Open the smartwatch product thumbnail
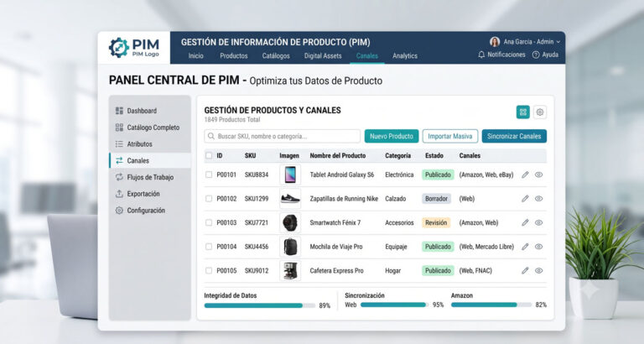Image resolution: width=644 pixels, height=344 pixels. pyautogui.click(x=290, y=222)
